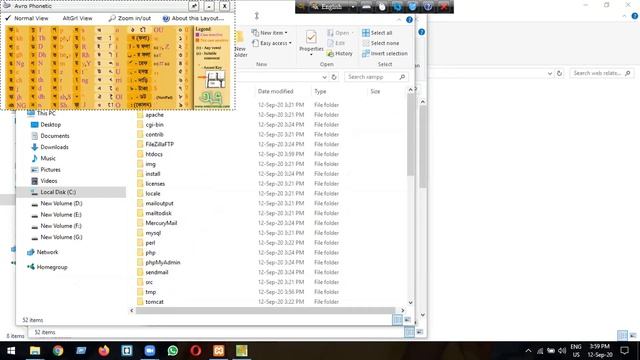
Task: Switch to AltGr View in the layout viewer
Action: coord(77,18)
